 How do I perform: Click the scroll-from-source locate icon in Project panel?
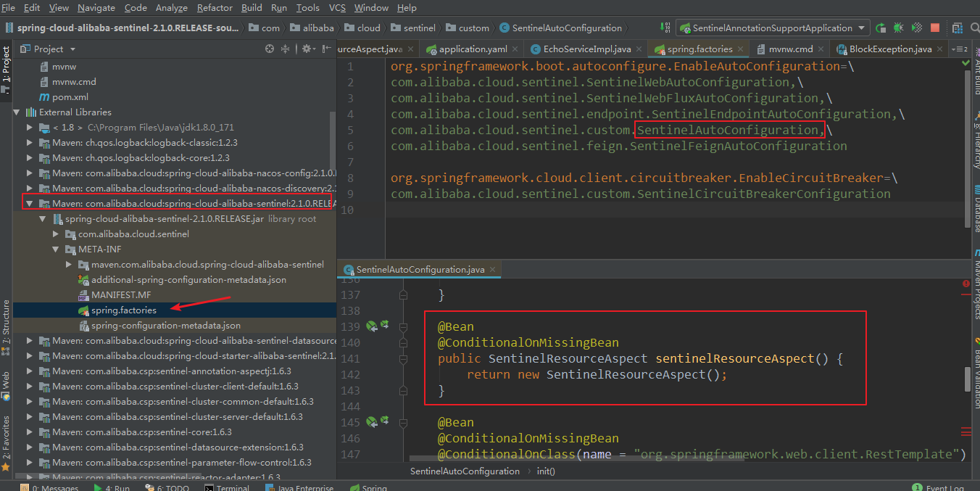click(270, 49)
